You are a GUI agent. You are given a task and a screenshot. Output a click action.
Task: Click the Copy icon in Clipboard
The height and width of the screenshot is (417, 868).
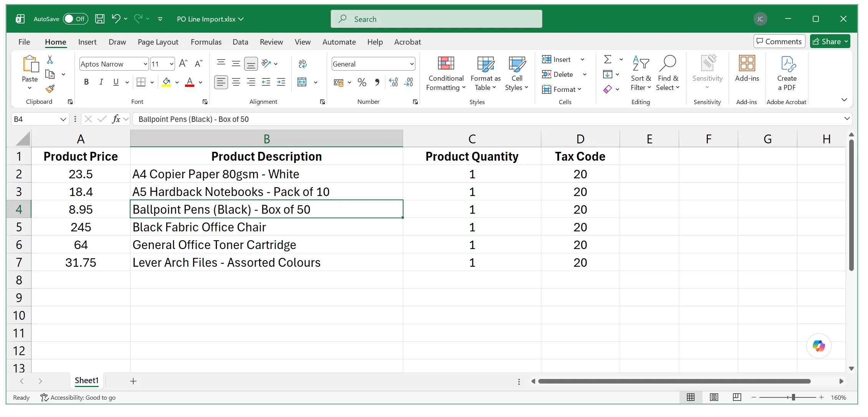click(x=50, y=74)
